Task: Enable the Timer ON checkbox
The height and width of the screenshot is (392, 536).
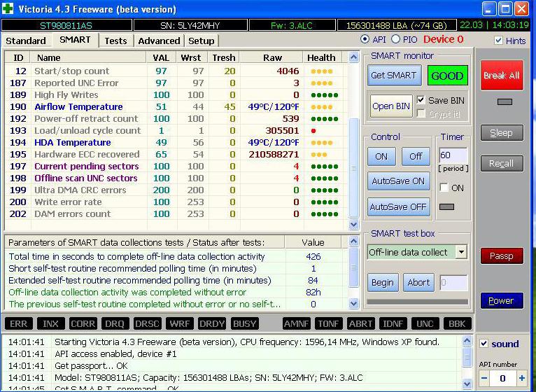Action: [444, 188]
